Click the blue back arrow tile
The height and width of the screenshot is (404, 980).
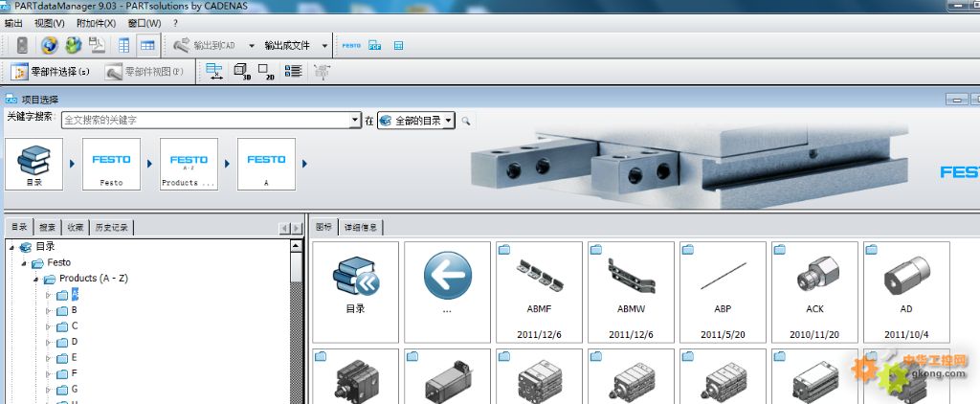coord(448,292)
